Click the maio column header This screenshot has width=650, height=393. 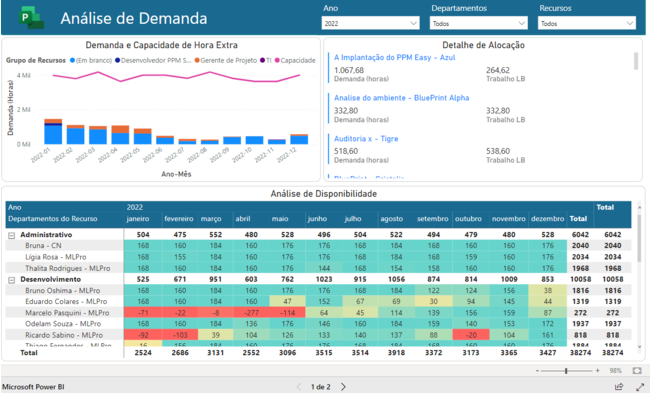[x=280, y=218]
